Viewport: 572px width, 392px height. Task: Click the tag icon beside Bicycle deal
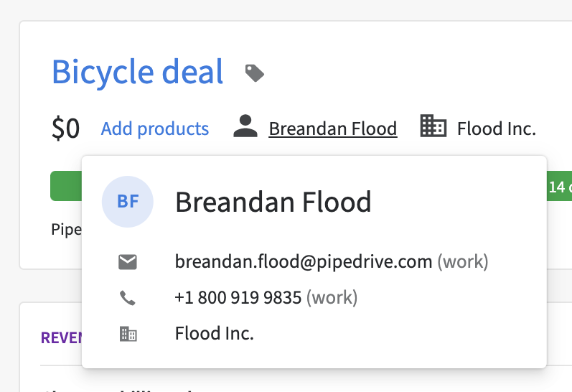(x=254, y=73)
